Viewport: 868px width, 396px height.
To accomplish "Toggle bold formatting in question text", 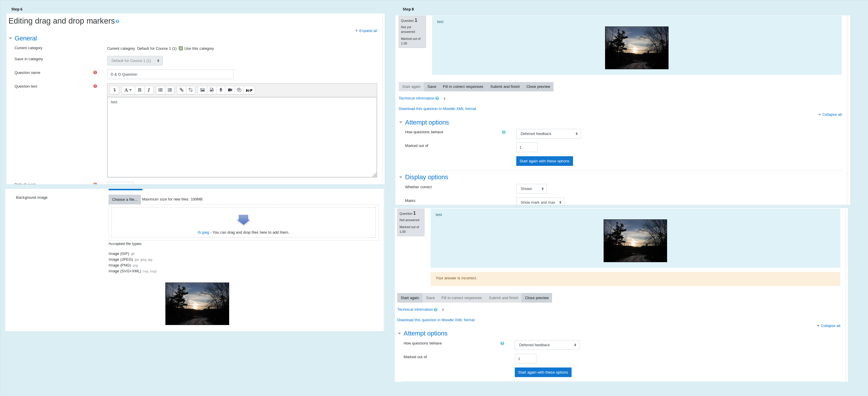I will pyautogui.click(x=139, y=90).
